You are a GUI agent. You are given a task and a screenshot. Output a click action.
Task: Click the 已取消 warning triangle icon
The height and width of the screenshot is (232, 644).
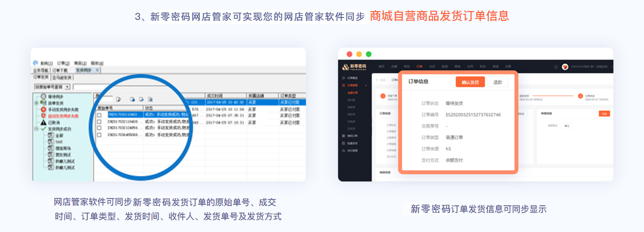tap(43, 123)
